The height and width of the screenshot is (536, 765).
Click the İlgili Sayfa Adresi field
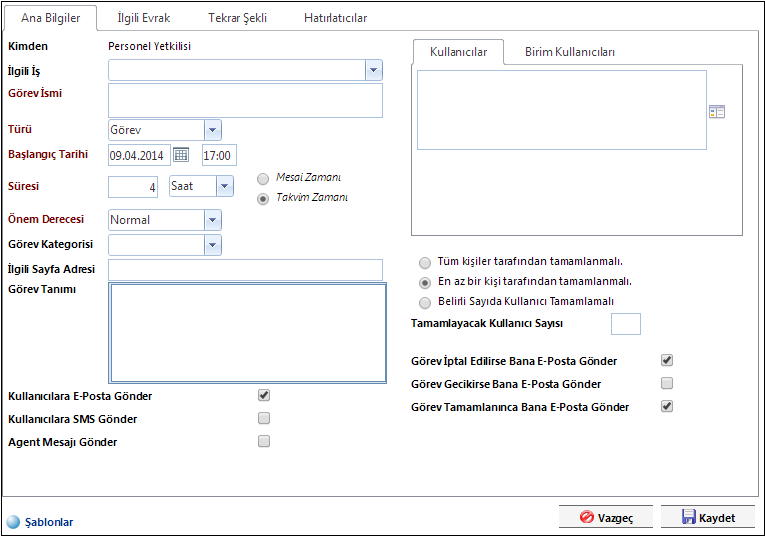[245, 270]
